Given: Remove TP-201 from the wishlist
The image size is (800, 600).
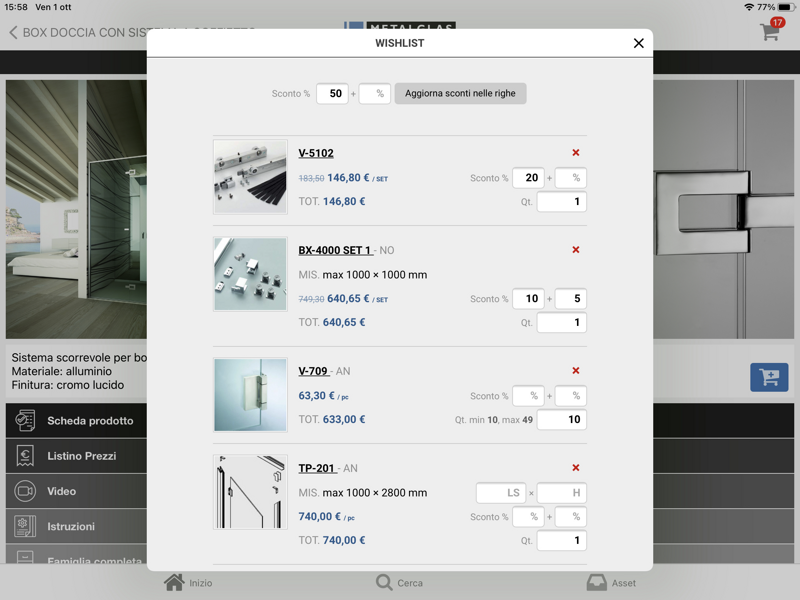Looking at the screenshot, I should point(575,468).
